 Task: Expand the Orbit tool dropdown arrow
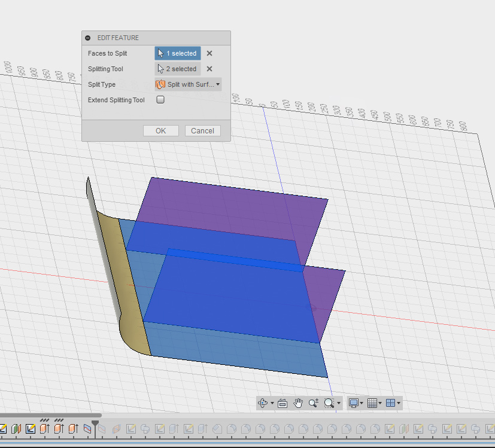pos(272,403)
